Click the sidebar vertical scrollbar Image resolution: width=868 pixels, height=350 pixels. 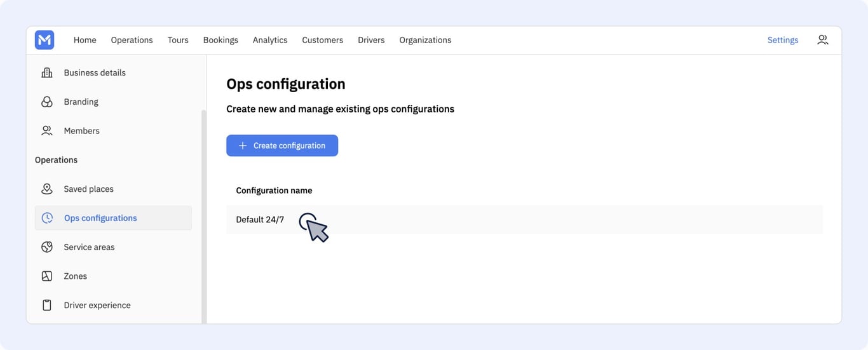pos(203,216)
